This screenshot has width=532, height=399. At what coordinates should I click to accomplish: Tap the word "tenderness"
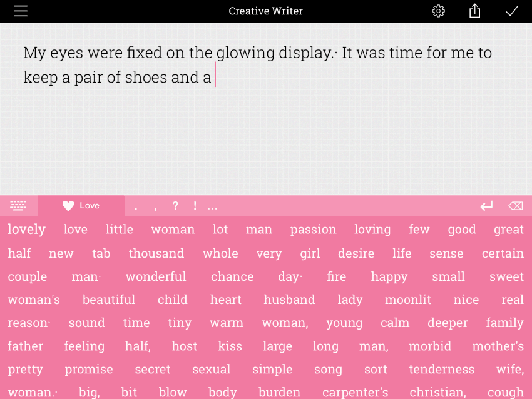pos(441,369)
